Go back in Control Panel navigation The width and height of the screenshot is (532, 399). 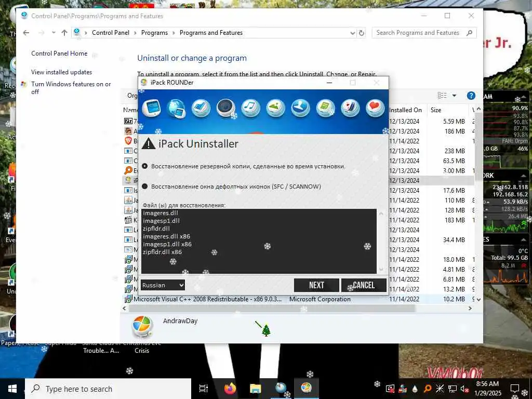[x=26, y=33]
